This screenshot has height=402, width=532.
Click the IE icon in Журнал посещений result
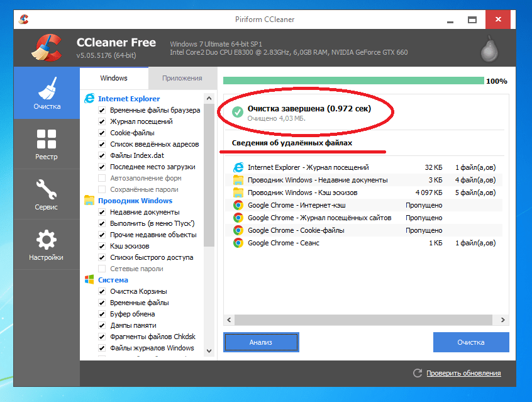238,167
